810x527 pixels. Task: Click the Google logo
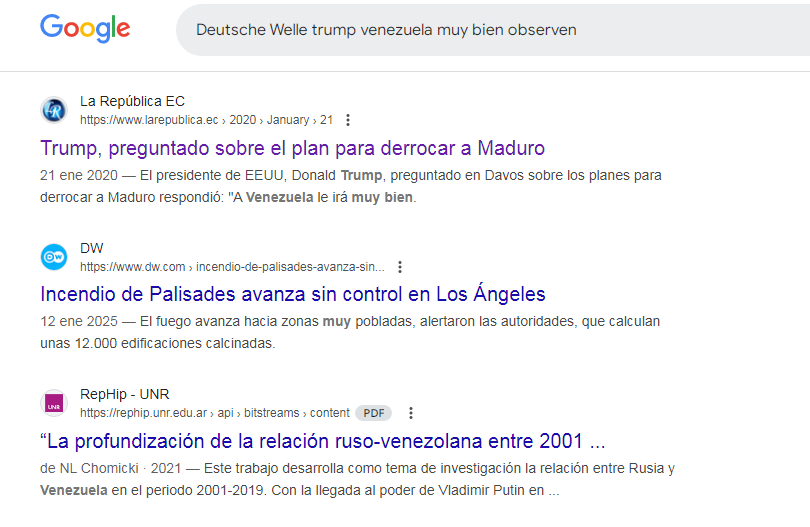pos(85,29)
